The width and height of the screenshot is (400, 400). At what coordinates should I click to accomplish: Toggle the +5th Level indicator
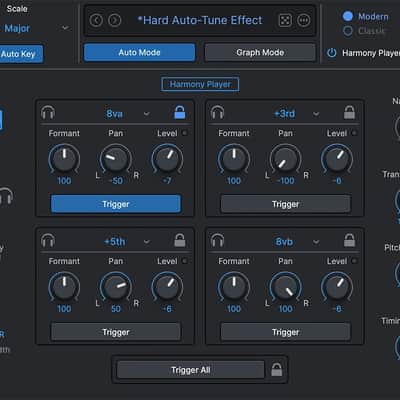pyautogui.click(x=184, y=261)
